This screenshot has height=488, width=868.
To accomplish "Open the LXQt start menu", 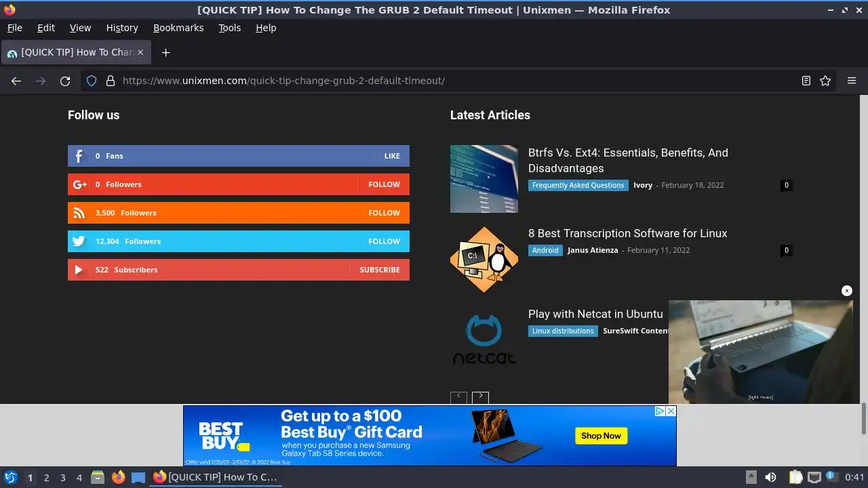I will tap(10, 477).
